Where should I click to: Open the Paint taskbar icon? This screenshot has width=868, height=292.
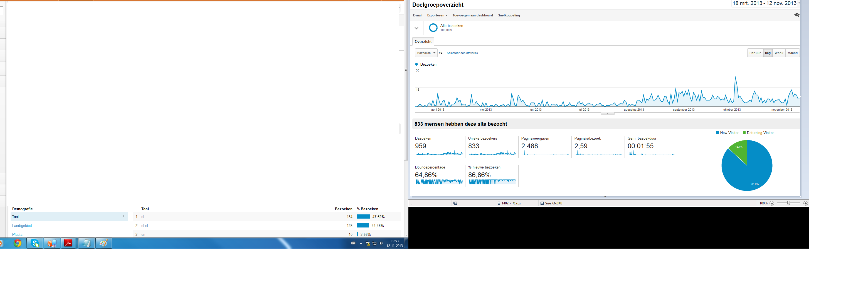click(103, 243)
